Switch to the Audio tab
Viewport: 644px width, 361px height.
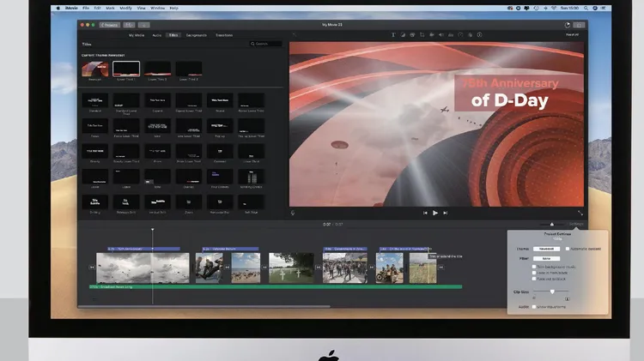pos(157,35)
